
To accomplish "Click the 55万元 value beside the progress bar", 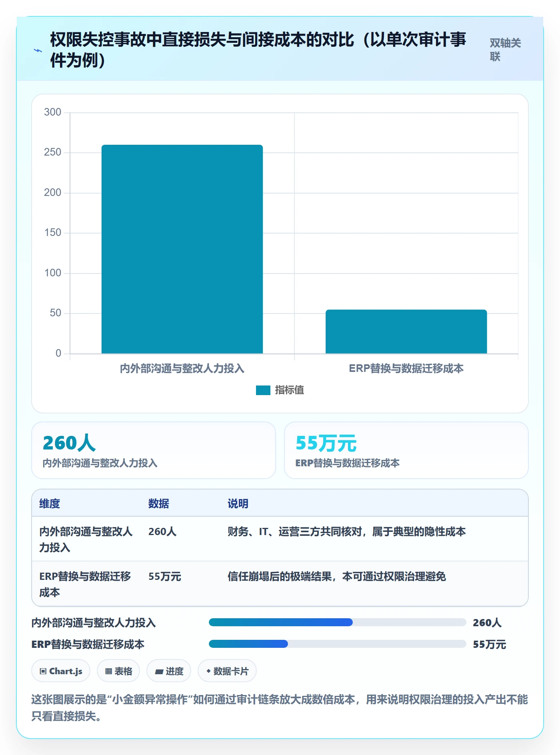I will pos(490,644).
